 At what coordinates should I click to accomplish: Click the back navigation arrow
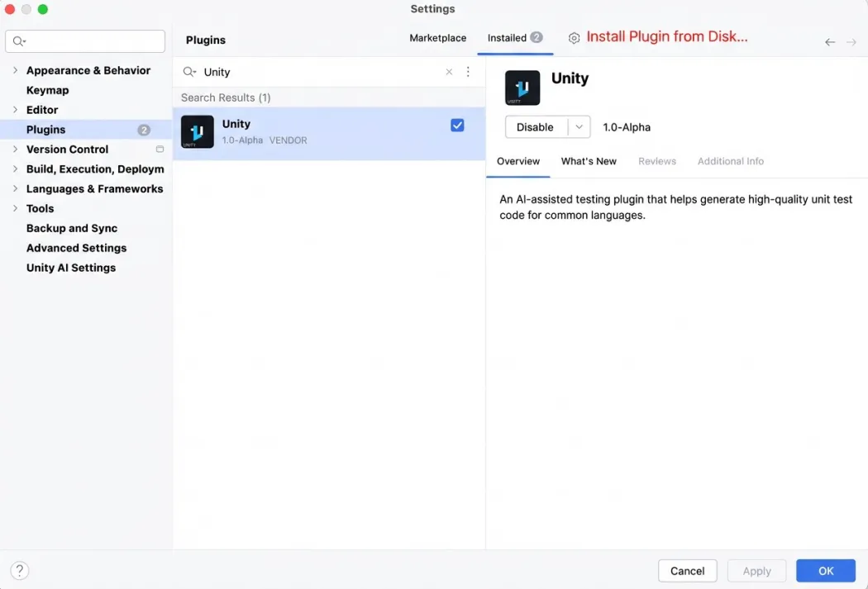tap(830, 41)
